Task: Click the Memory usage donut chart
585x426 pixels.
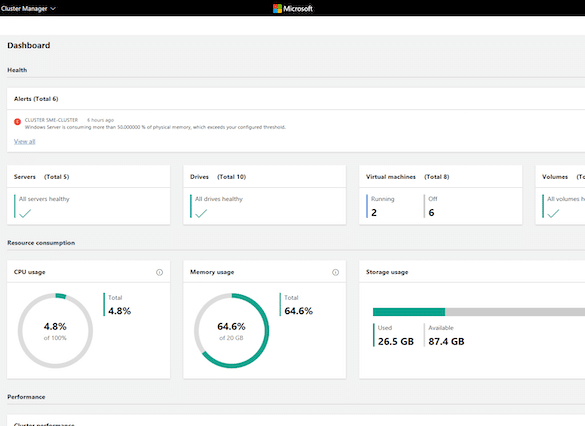Action: tap(231, 331)
